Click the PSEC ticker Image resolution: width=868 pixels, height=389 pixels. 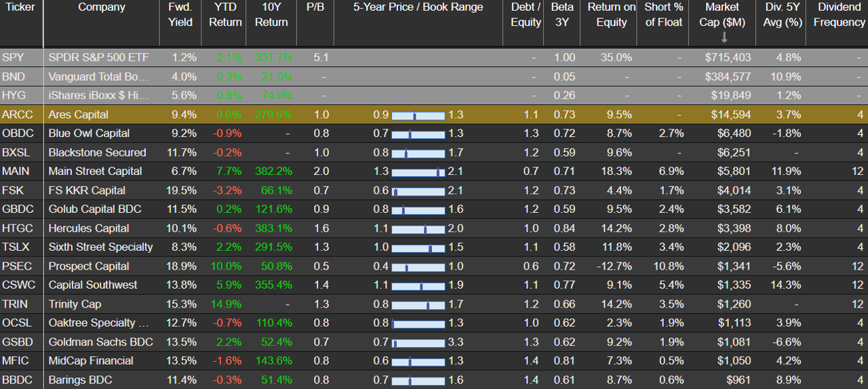(x=17, y=266)
